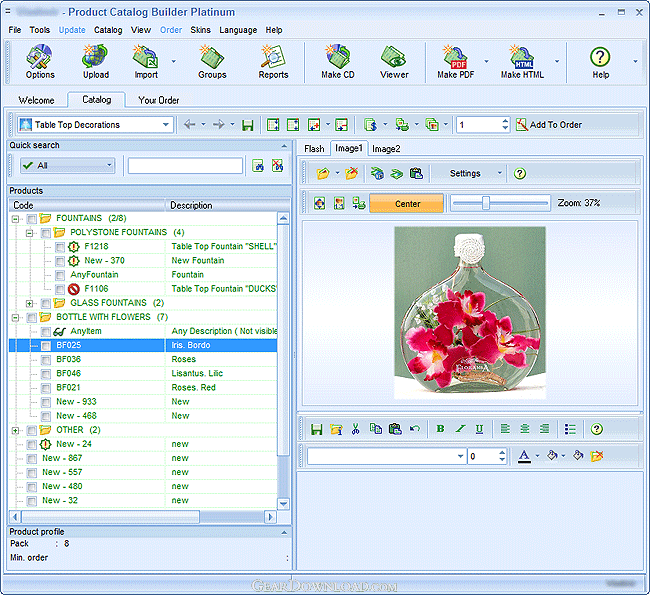Tick the checkbox next to F1218
The height and width of the screenshot is (595, 650).
60,247
